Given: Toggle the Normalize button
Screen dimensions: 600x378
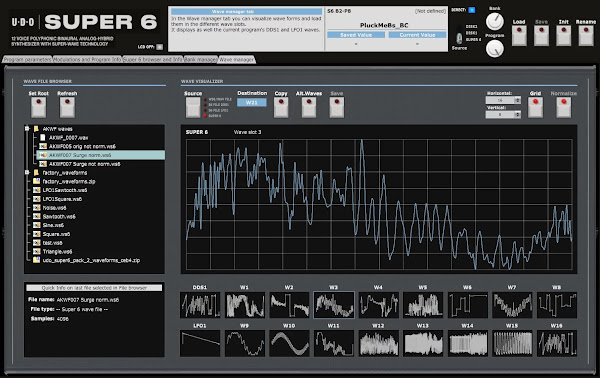Looking at the screenshot, I should tap(564, 107).
